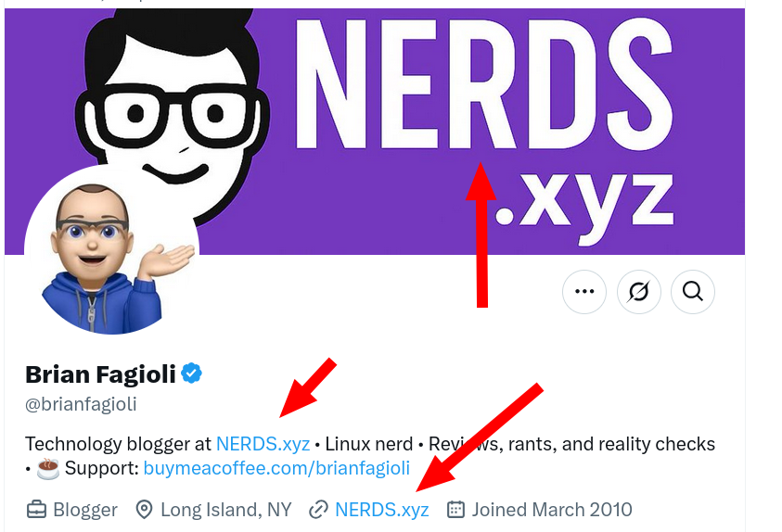This screenshot has height=532, width=782.
Task: Click the chain link icon beside NERDS.xyz
Action: (x=318, y=510)
